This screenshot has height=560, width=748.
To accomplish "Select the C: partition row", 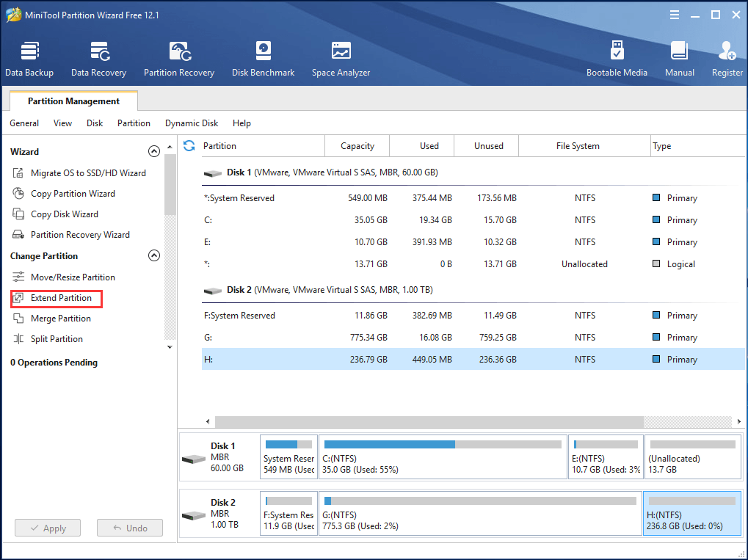I will [473, 219].
